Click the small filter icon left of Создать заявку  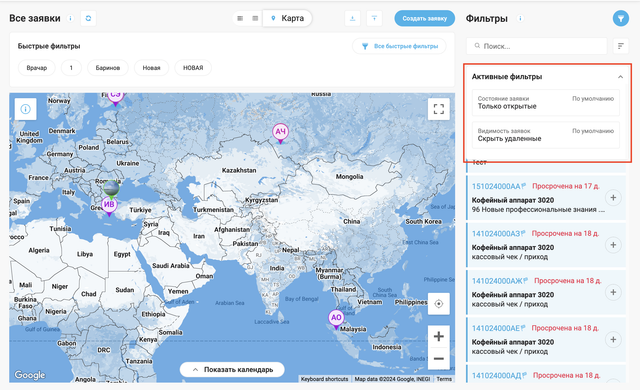[x=374, y=18]
